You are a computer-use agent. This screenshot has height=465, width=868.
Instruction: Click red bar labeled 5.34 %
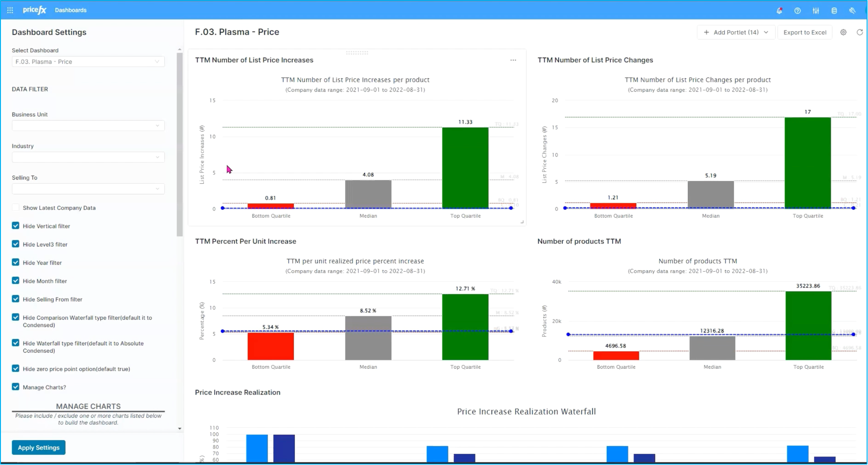tap(270, 346)
